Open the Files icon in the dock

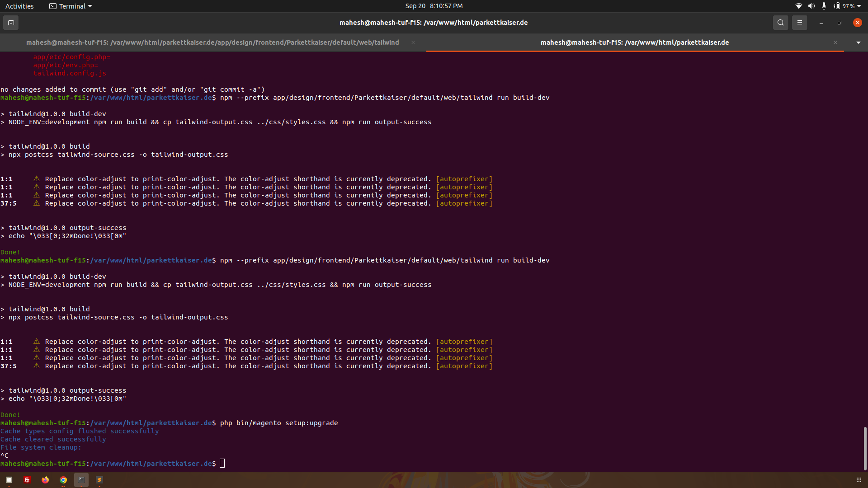tap(9, 480)
